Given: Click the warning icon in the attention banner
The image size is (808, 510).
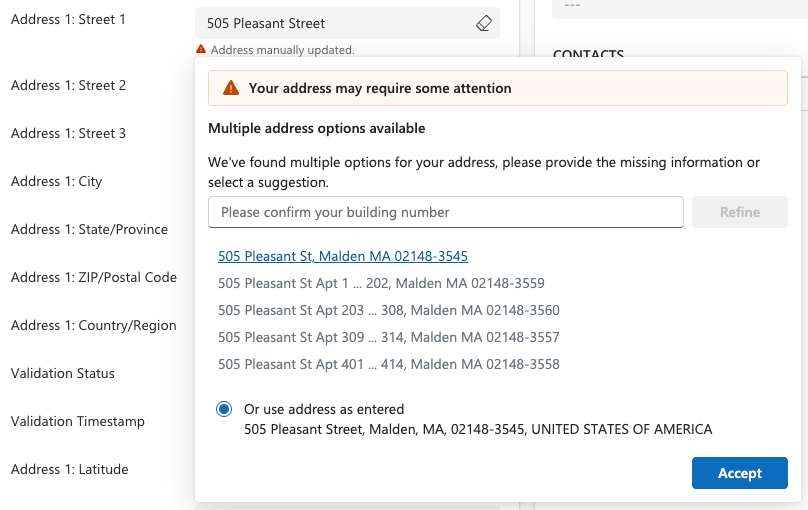Looking at the screenshot, I should coord(231,88).
